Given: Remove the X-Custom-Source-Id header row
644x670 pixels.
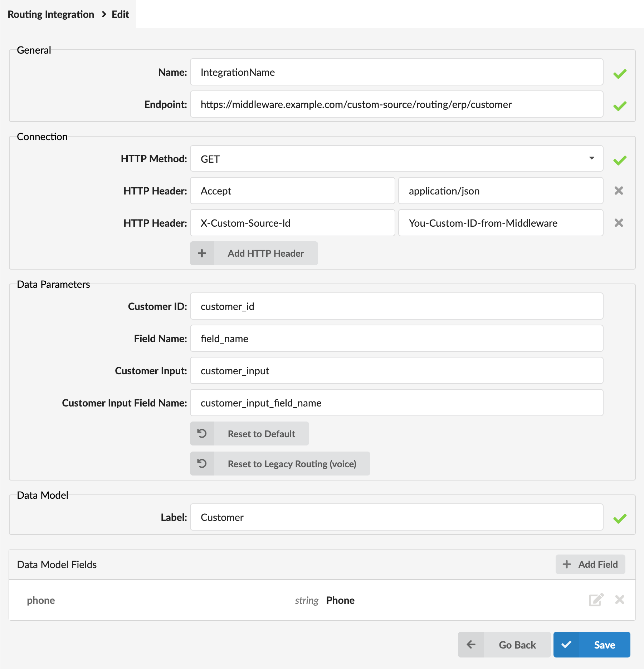Looking at the screenshot, I should pyautogui.click(x=619, y=223).
